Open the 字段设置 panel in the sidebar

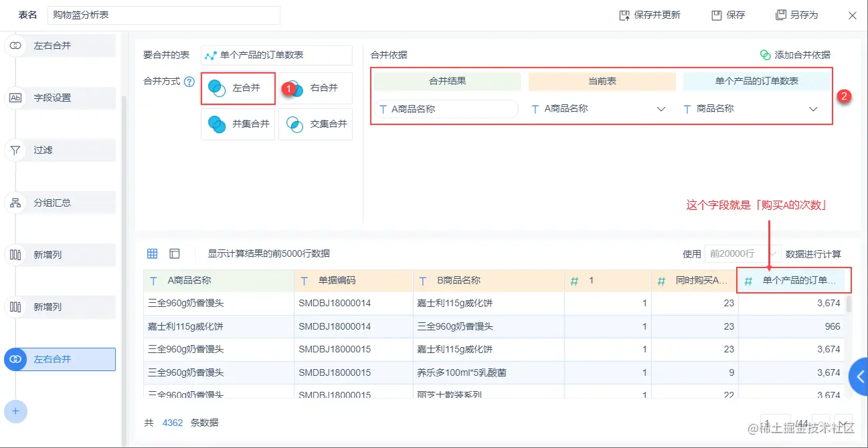[x=59, y=98]
